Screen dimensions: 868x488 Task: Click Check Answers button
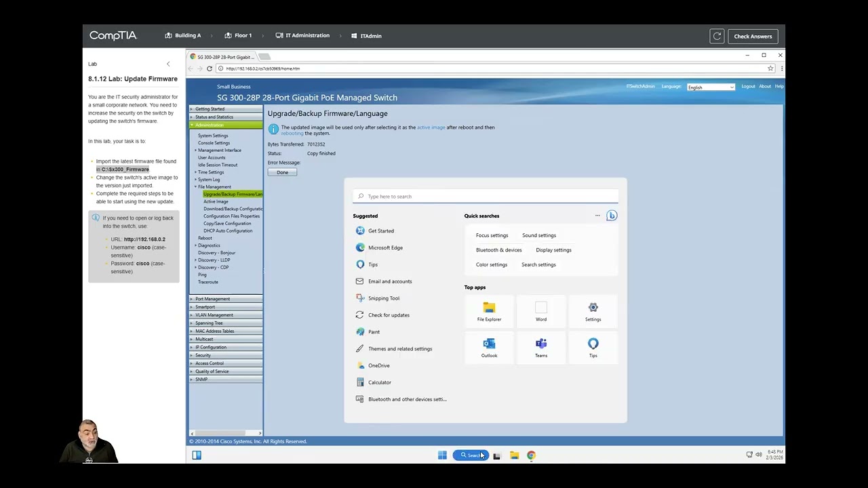(x=753, y=36)
